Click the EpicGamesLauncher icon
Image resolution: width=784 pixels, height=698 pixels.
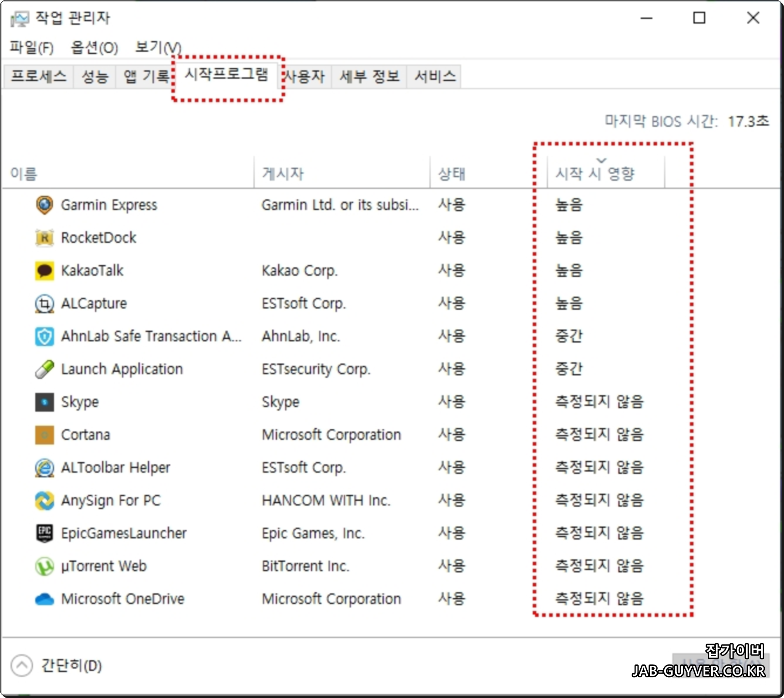(44, 533)
